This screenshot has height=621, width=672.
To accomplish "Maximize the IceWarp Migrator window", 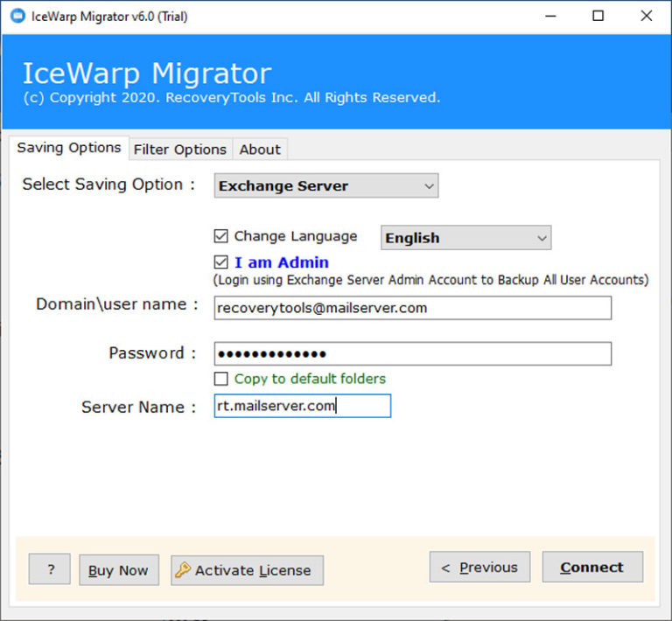I will 598,17.
